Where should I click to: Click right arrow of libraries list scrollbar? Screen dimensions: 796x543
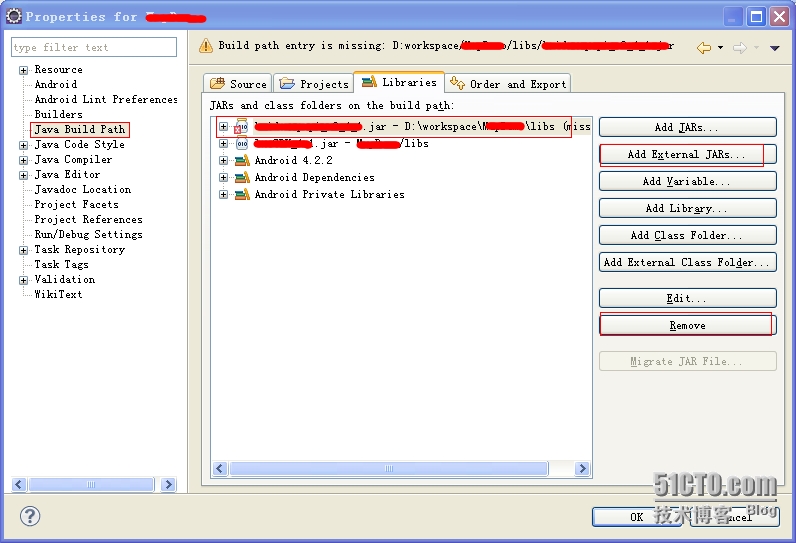pyautogui.click(x=582, y=468)
